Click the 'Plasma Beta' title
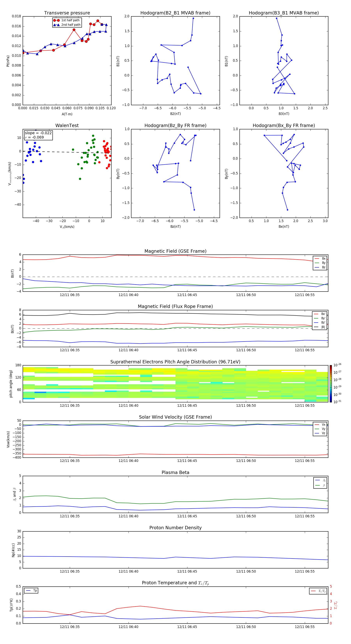The height and width of the screenshot is (644, 351). [175, 472]
